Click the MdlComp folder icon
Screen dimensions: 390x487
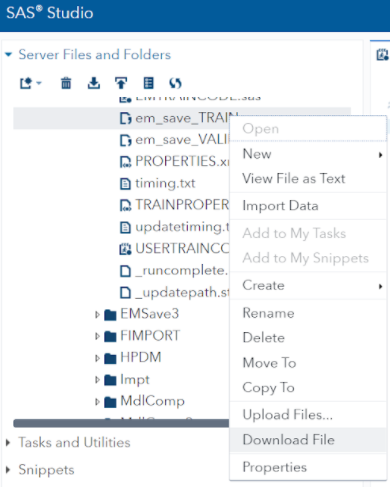(x=110, y=402)
